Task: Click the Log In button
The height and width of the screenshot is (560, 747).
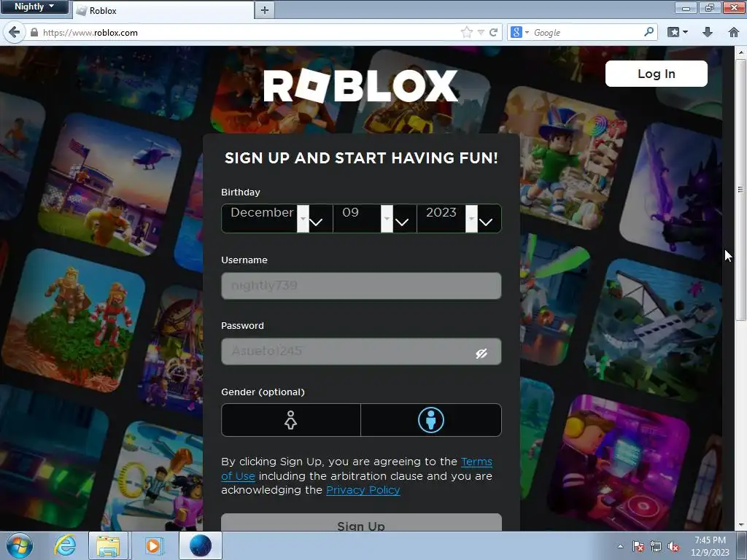Action: point(656,74)
